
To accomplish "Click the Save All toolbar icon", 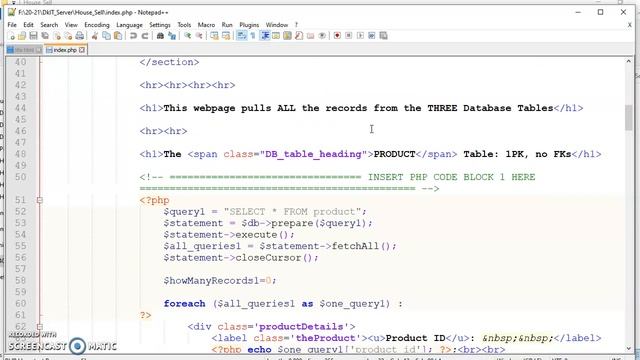I will pyautogui.click(x=45, y=36).
